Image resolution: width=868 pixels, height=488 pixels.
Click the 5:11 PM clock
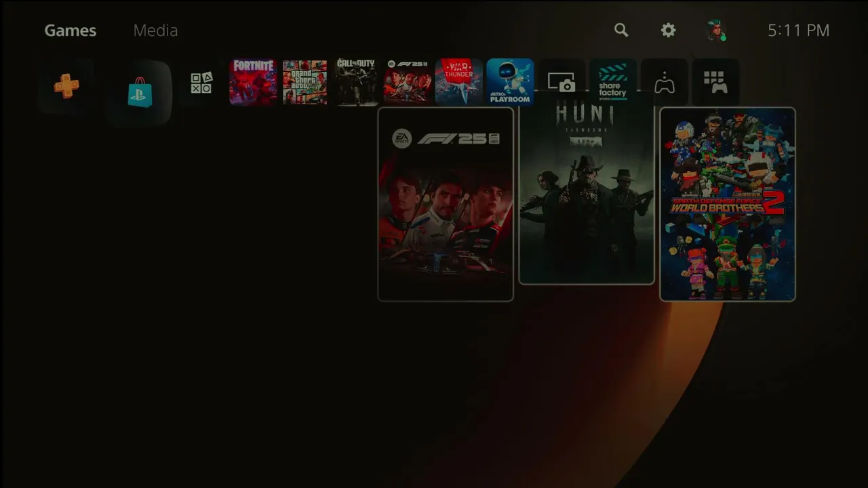pyautogui.click(x=798, y=30)
